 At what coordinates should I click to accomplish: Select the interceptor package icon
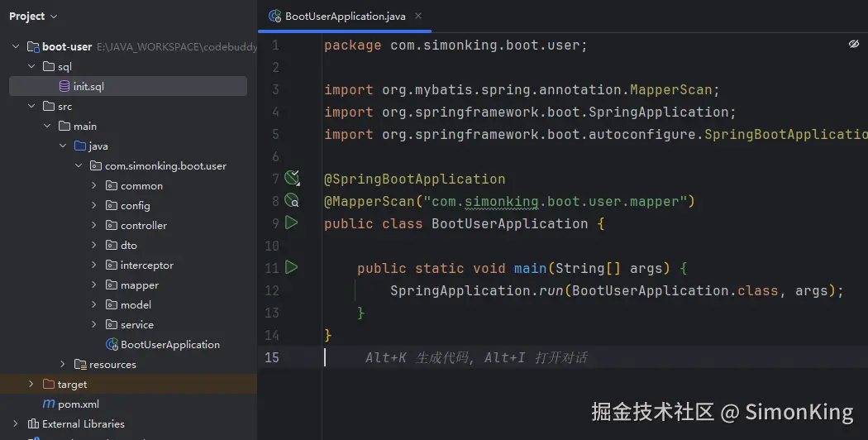click(112, 265)
